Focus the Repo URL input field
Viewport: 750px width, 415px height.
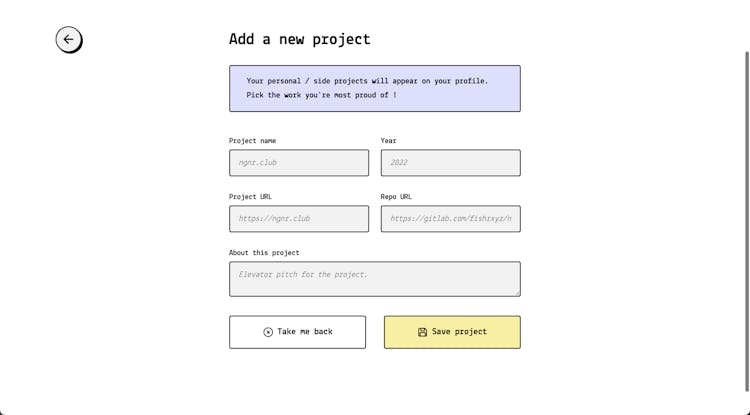(x=450, y=219)
